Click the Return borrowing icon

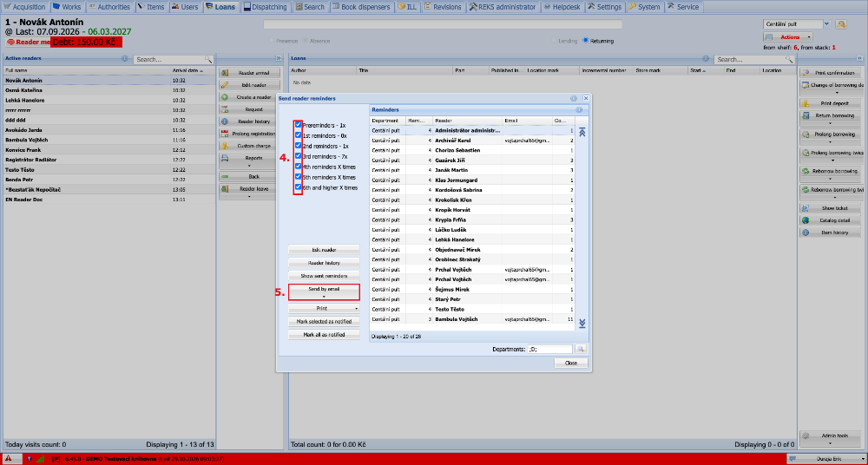(806, 115)
